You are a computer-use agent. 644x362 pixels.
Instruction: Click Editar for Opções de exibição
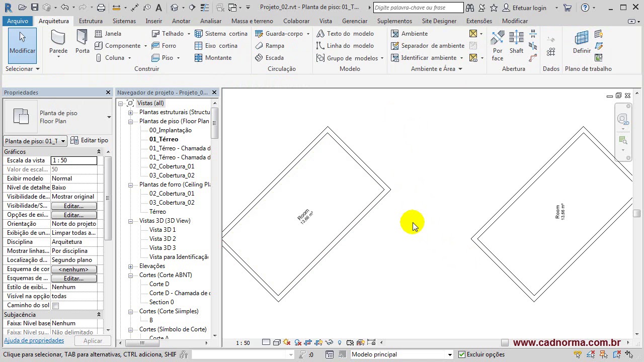point(73,215)
